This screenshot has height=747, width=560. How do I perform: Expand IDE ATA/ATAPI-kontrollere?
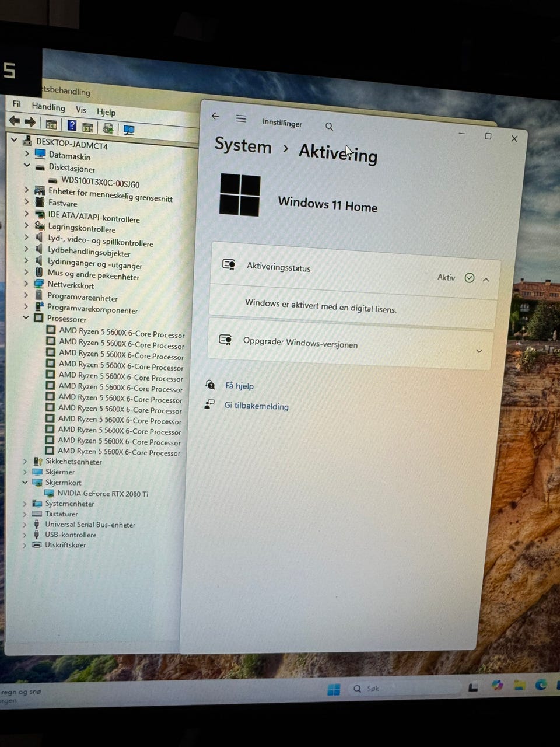click(x=27, y=214)
